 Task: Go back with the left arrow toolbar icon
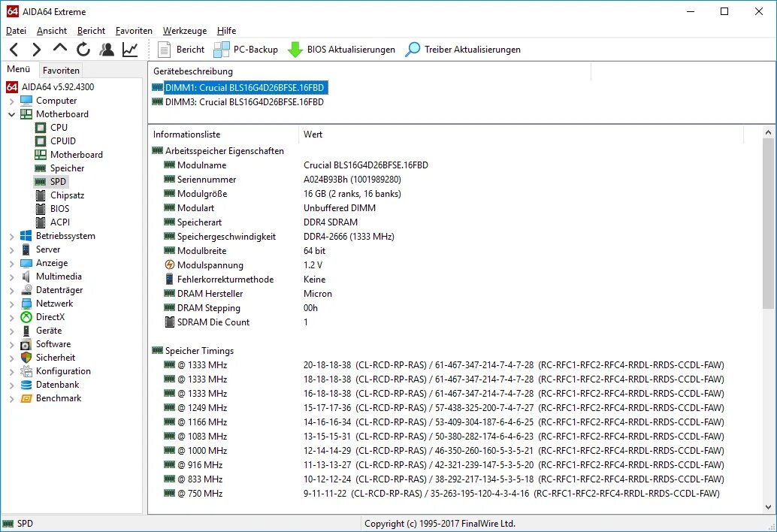point(14,50)
